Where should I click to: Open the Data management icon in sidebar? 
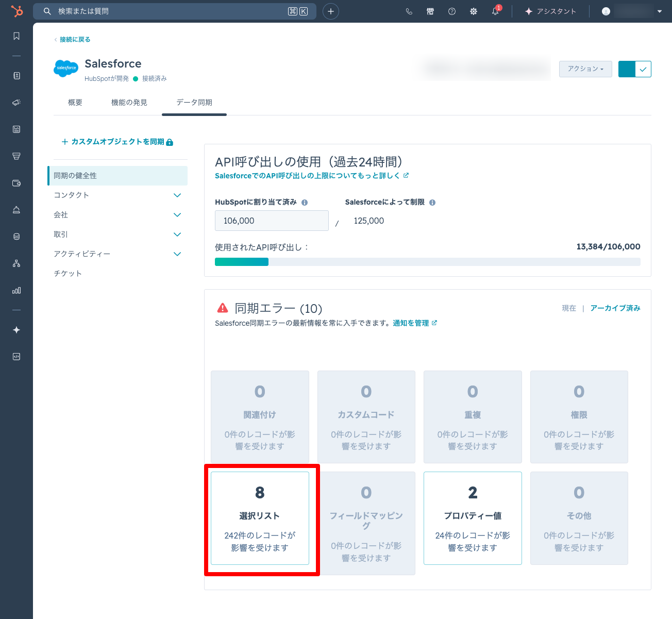16,237
